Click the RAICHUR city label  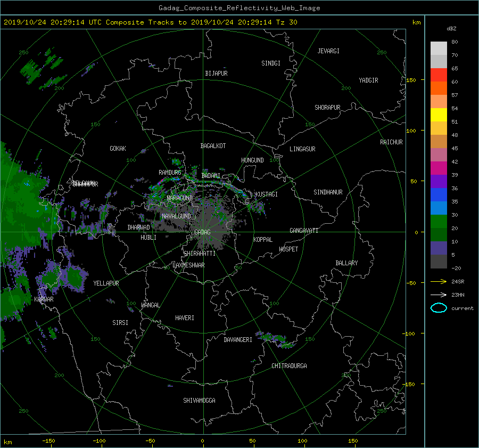391,142
